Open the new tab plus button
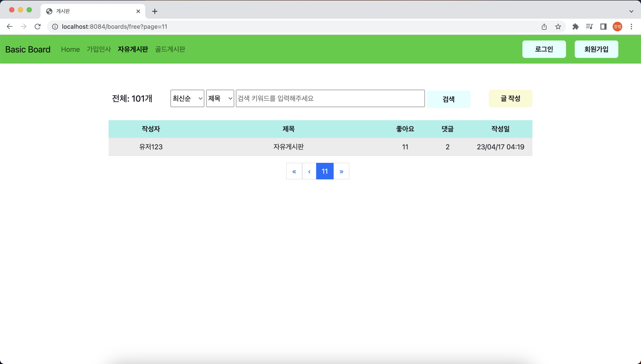Screen dimensions: 641x364 155,11
